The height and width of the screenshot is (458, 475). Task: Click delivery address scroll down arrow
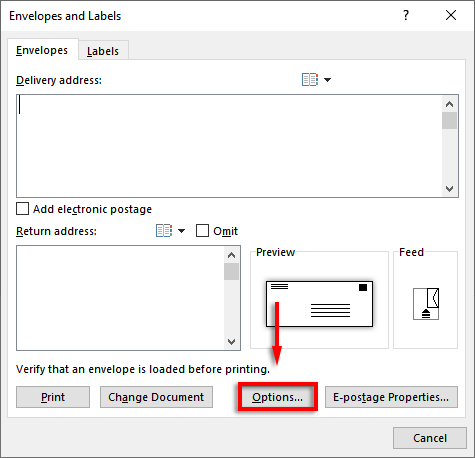(449, 189)
